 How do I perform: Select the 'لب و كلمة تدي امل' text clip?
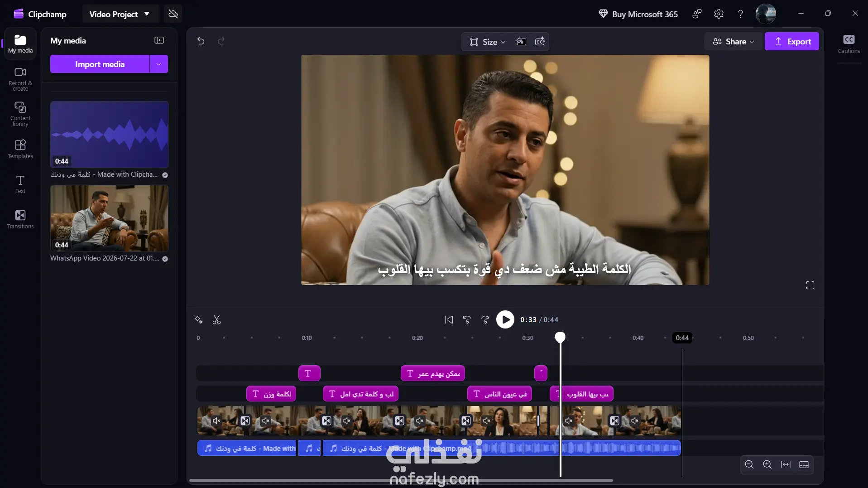360,394
